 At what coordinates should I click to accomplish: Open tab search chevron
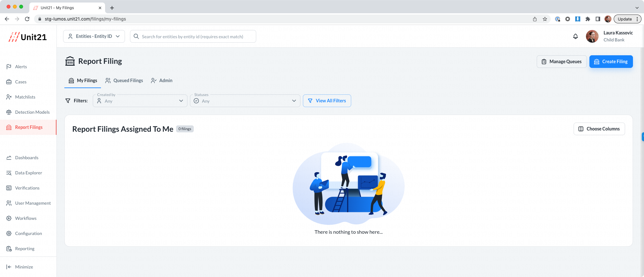[x=637, y=8]
